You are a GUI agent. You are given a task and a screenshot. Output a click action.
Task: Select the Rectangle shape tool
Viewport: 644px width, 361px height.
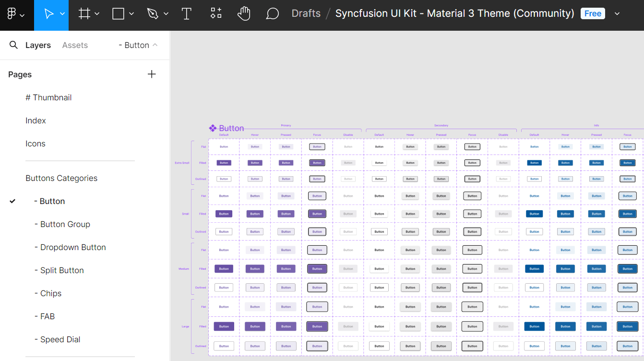[x=118, y=14]
